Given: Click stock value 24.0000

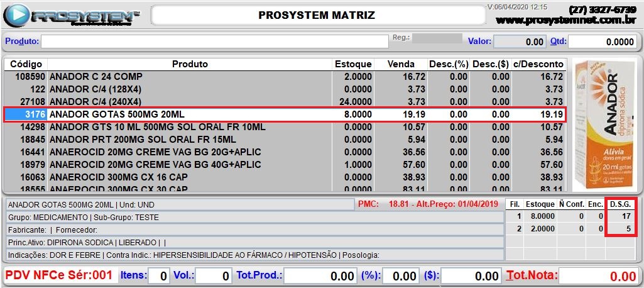Looking at the screenshot, I should click(356, 102).
